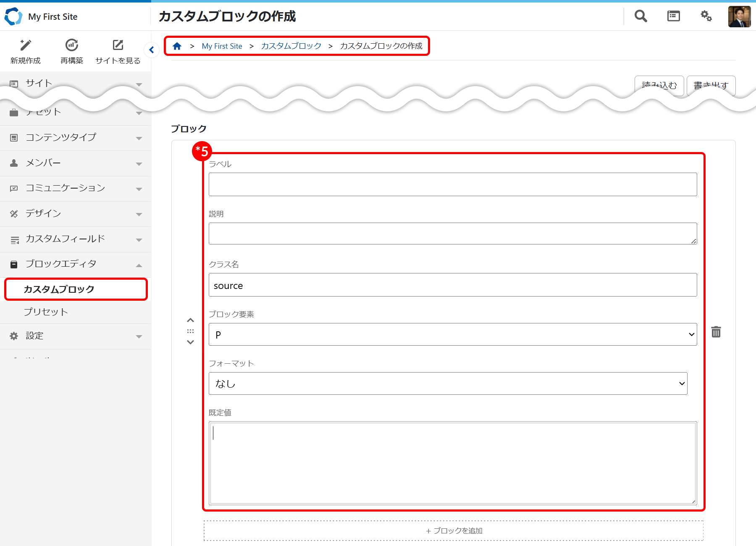The height and width of the screenshot is (546, 756).
Task: Click the ブロックエディタ book icon in the sidebar
Action: point(14,264)
